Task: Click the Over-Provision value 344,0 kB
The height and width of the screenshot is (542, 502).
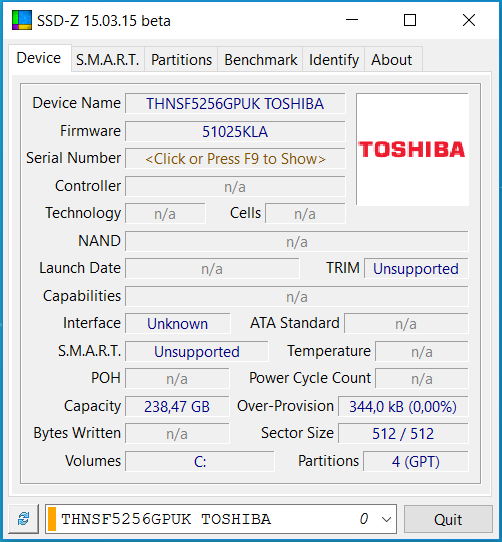Action: [403, 406]
